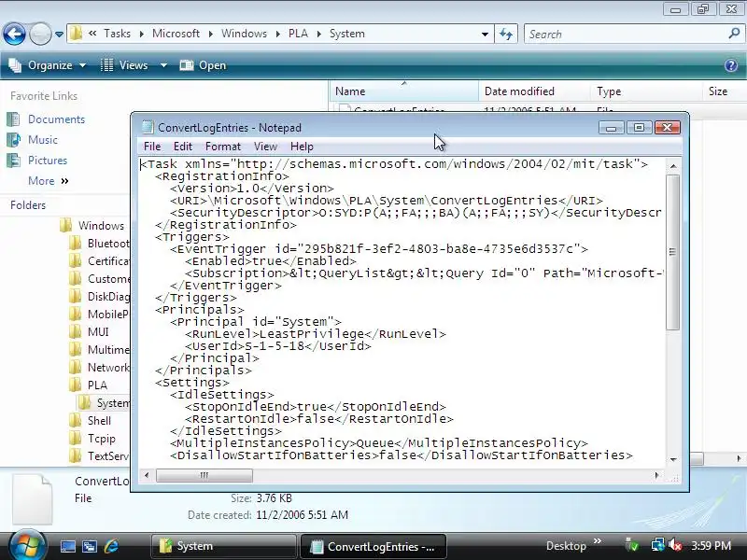Viewport: 747px width, 560px height.
Task: Open Music favorite link
Action: (43, 140)
